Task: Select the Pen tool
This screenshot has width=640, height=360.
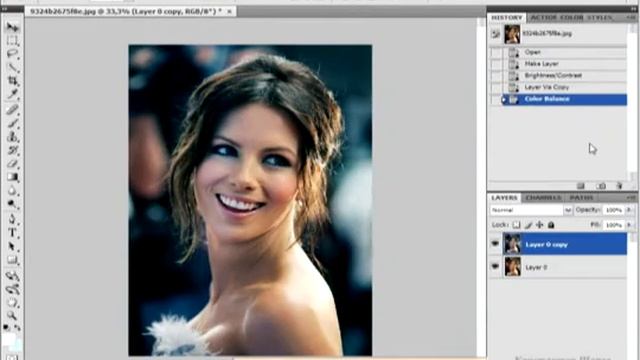Action: [12, 220]
